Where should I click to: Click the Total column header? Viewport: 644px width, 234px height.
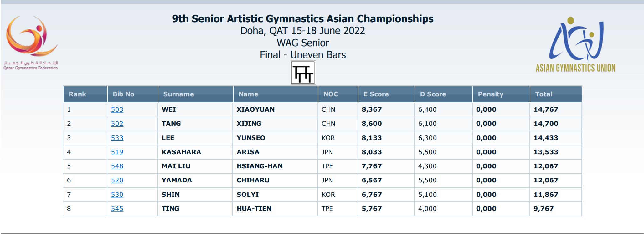[x=544, y=94]
